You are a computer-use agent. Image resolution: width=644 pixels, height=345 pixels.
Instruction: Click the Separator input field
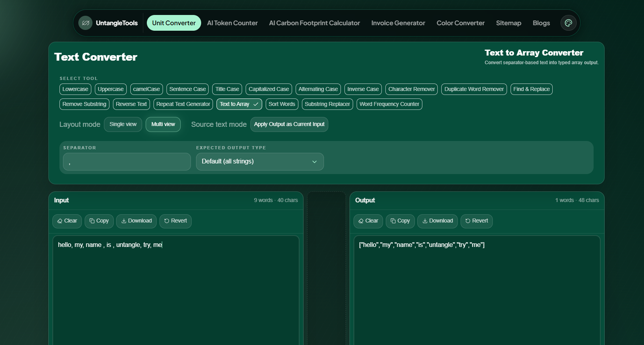127,162
